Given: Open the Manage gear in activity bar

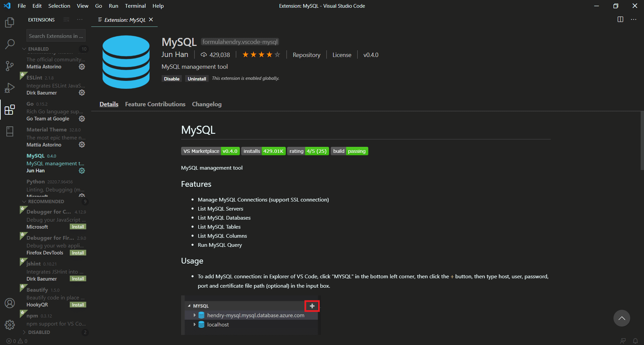Looking at the screenshot, I should point(10,325).
